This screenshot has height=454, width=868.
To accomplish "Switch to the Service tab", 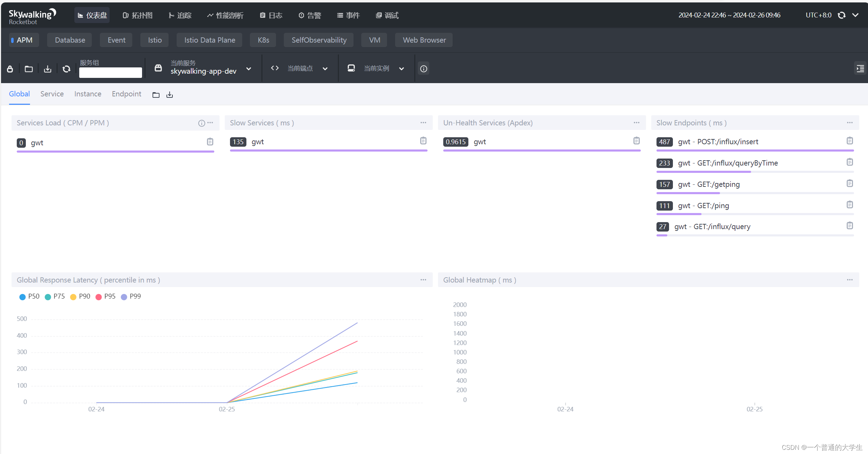I will click(x=52, y=94).
